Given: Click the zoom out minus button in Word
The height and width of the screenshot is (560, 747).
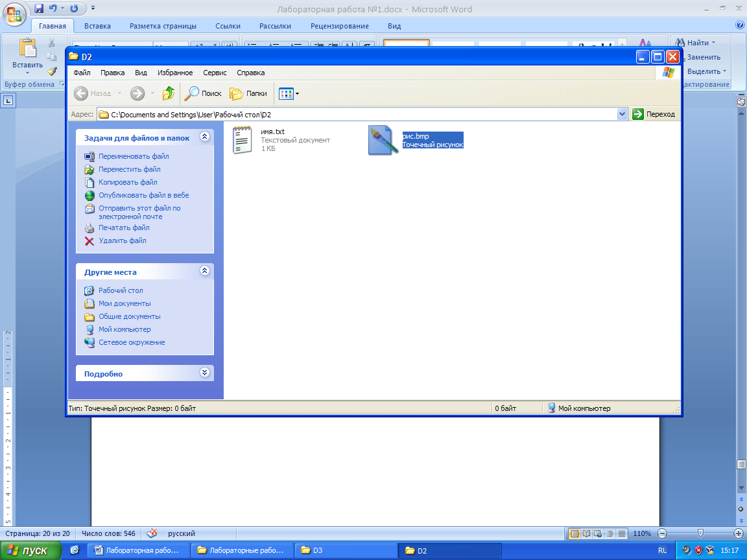Looking at the screenshot, I should [661, 533].
